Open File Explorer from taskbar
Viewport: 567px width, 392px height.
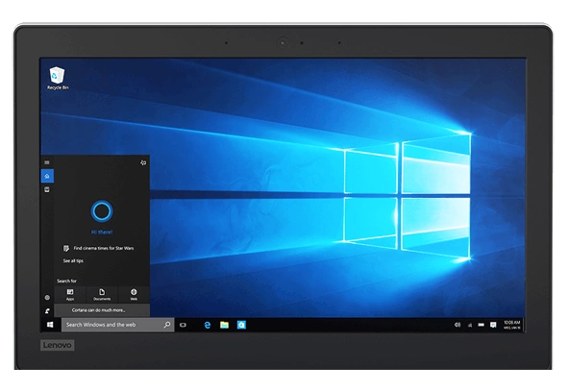(224, 325)
